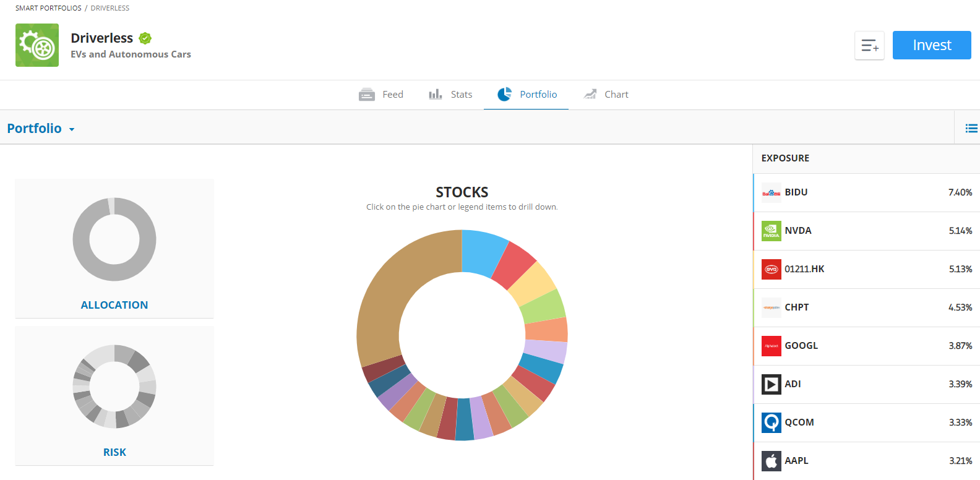Screen dimensions: 980x480
Task: Switch to list view using the list icon
Action: pyautogui.click(x=971, y=128)
